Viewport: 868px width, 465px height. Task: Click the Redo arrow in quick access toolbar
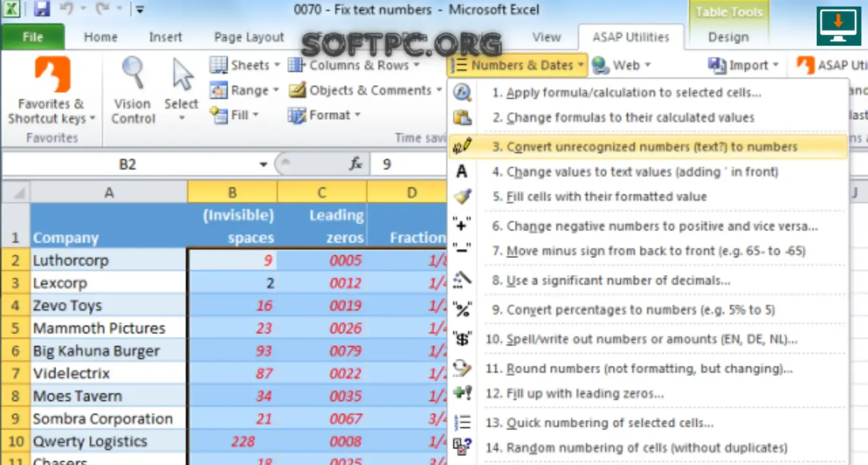pyautogui.click(x=103, y=9)
